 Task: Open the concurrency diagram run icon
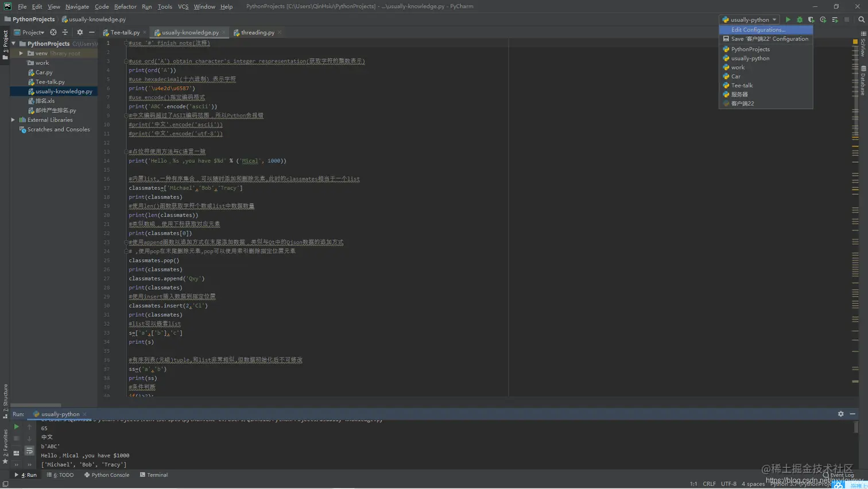coord(835,20)
